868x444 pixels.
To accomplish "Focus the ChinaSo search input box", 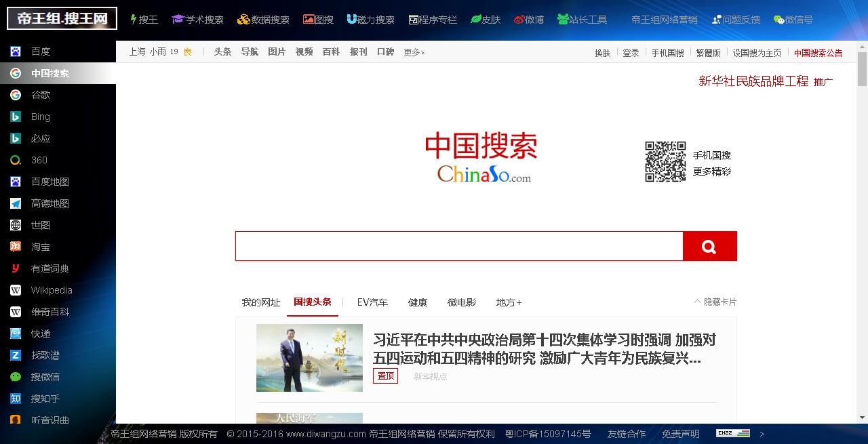I will click(459, 246).
